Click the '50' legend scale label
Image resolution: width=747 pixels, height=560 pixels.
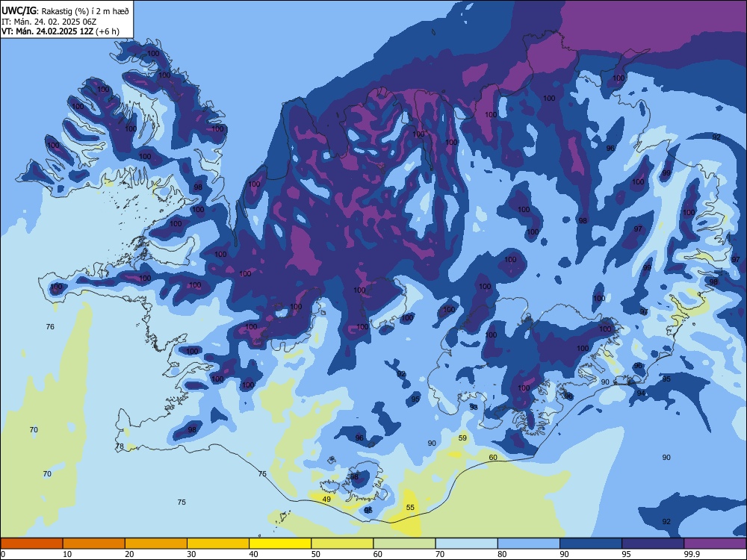[316, 554]
